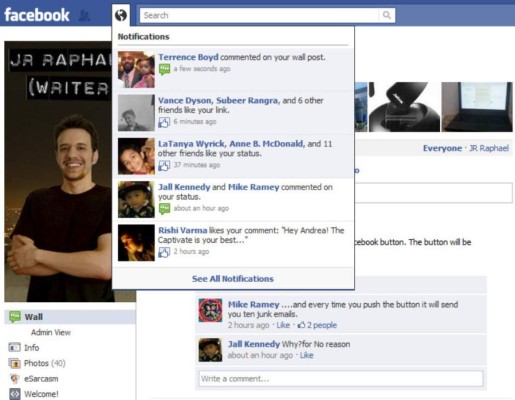This screenshot has height=400, width=515.
Task: Open the eSarcasm tab
Action: tap(41, 379)
